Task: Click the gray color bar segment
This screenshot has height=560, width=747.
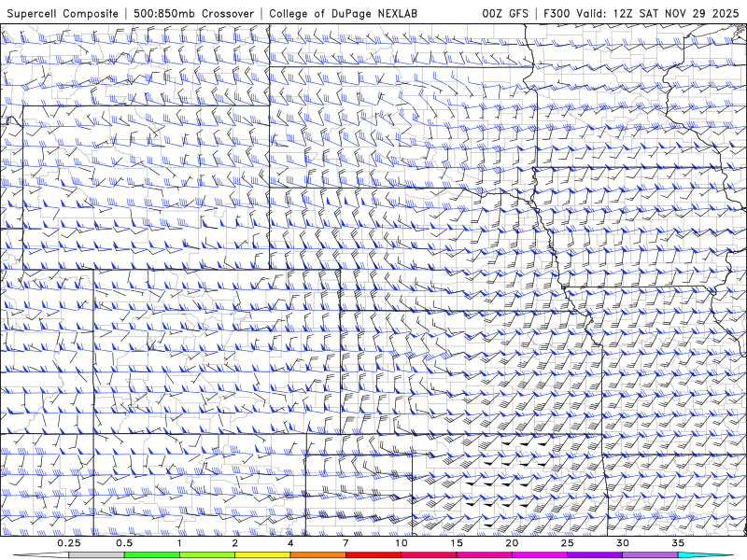Action: coord(97,555)
